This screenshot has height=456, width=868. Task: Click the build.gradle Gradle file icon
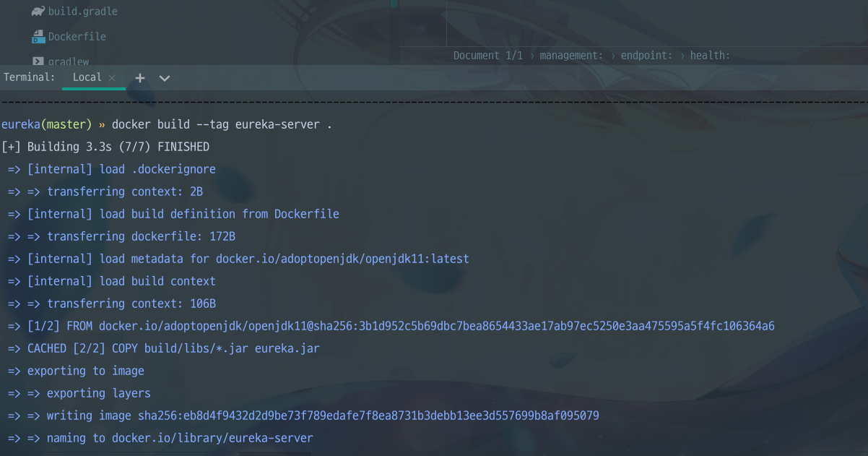(x=38, y=12)
